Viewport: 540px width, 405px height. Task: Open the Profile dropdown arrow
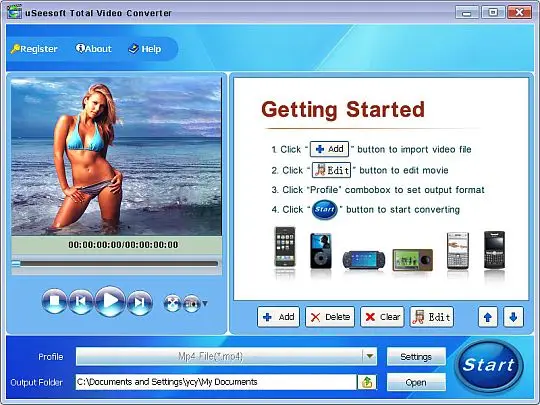pyautogui.click(x=370, y=356)
